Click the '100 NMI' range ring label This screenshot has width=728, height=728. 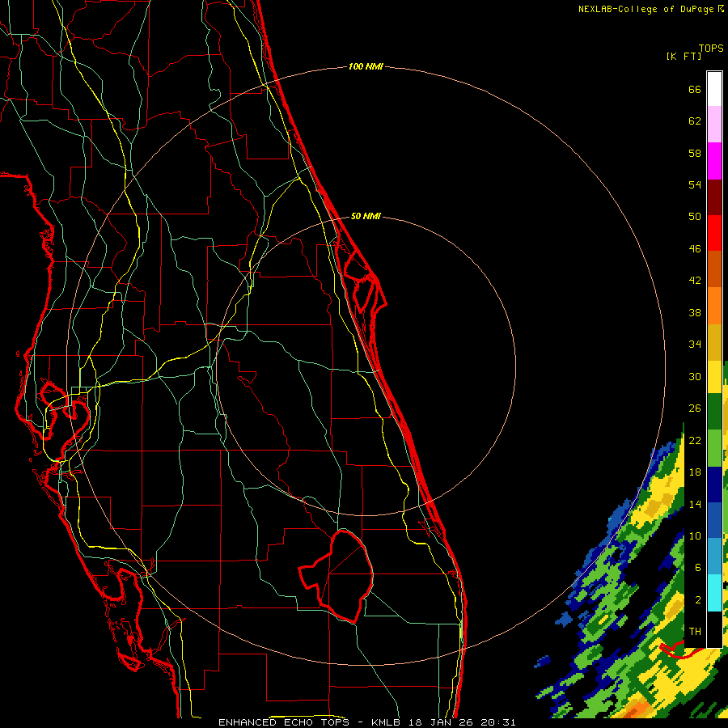(x=366, y=67)
